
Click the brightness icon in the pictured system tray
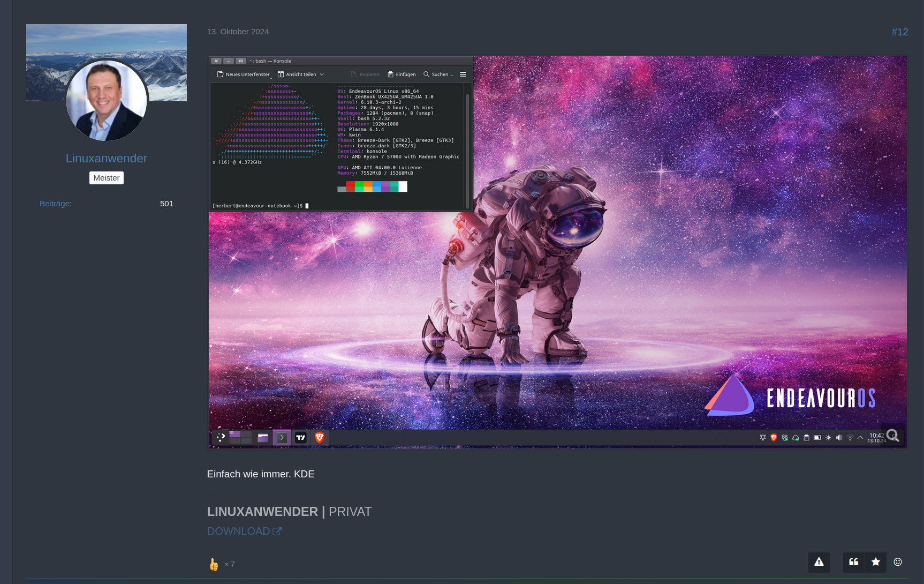click(x=828, y=438)
